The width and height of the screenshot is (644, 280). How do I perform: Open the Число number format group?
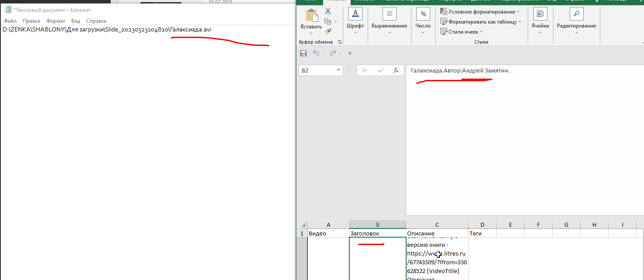coord(423,22)
